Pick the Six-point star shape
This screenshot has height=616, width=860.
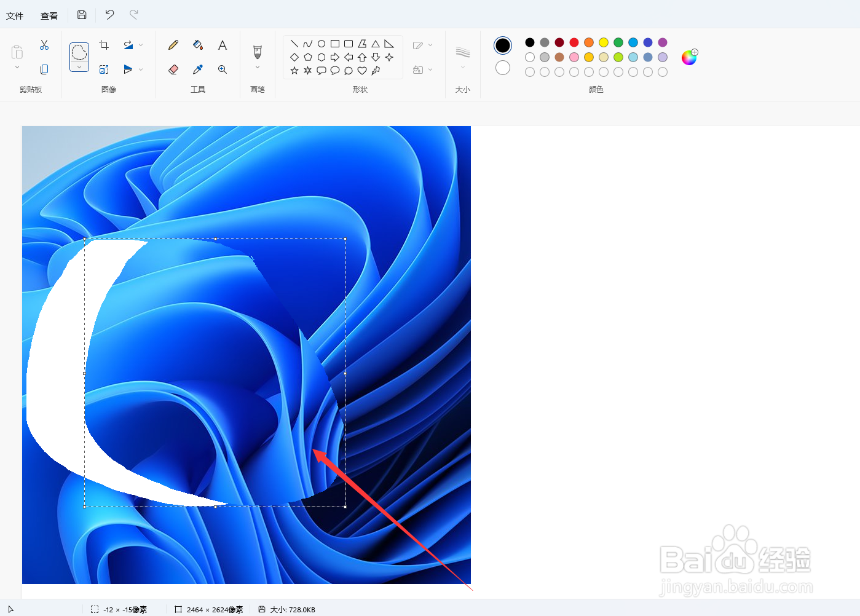tap(308, 71)
